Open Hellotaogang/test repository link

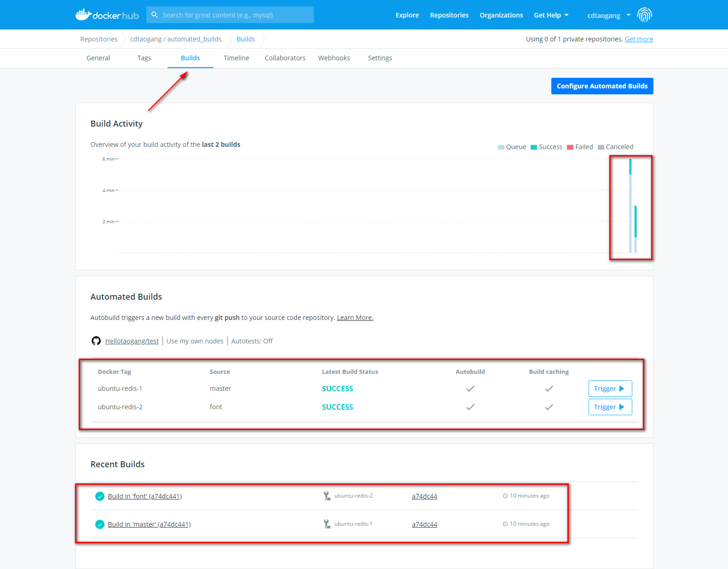coord(132,341)
